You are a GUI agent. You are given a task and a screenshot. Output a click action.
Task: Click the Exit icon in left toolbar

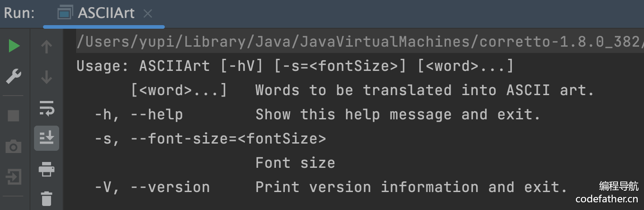(14, 177)
